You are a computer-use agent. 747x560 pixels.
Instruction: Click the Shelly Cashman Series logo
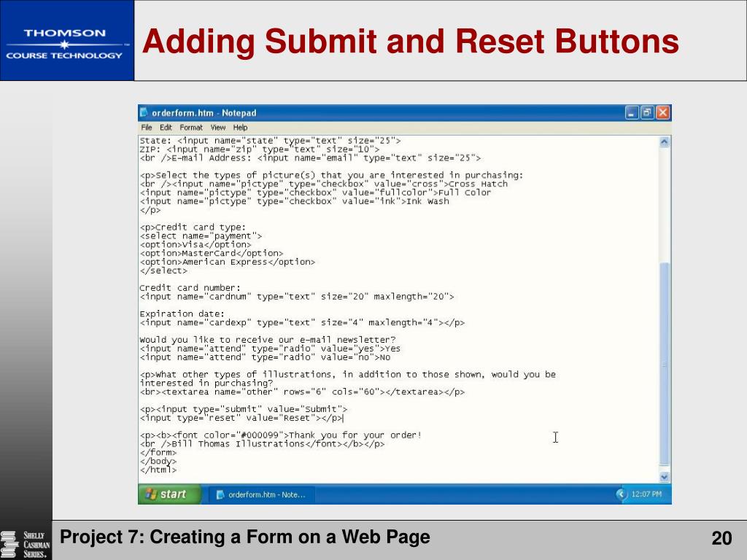[26, 545]
